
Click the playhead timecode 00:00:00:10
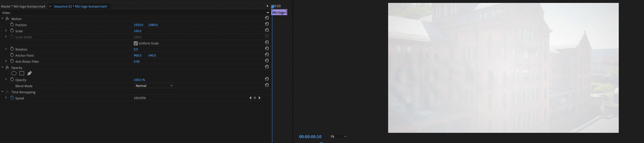coord(310,137)
